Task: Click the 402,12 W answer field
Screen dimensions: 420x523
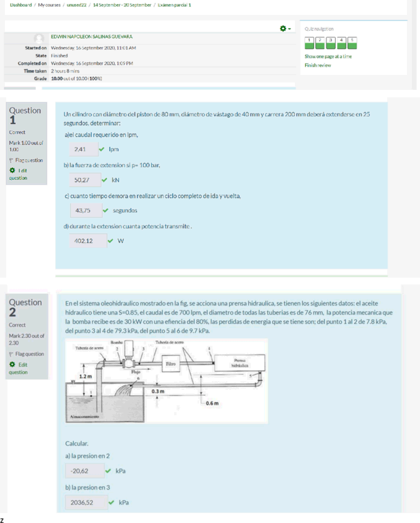Action: click(x=88, y=241)
